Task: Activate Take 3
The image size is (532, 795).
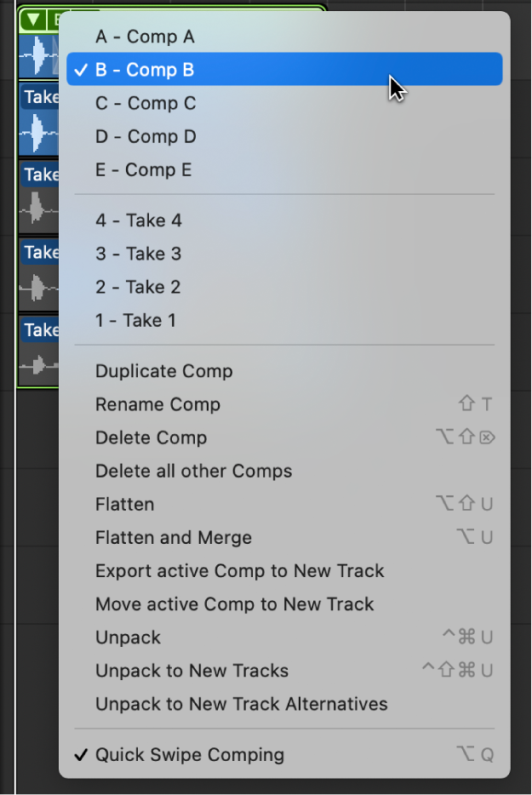Action: click(x=138, y=254)
